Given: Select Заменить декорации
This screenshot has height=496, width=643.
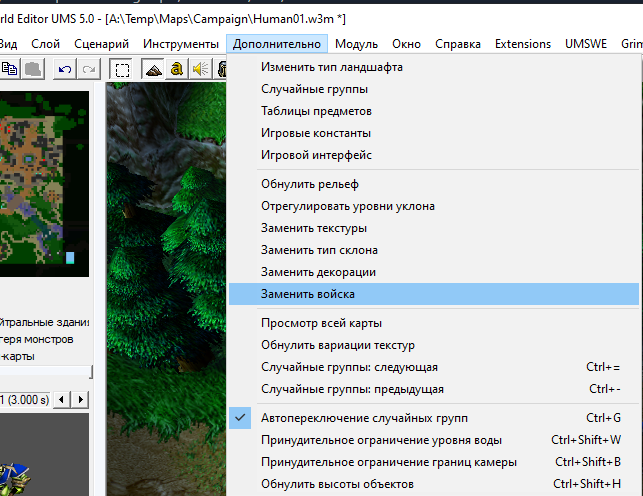Looking at the screenshot, I should point(434,272).
